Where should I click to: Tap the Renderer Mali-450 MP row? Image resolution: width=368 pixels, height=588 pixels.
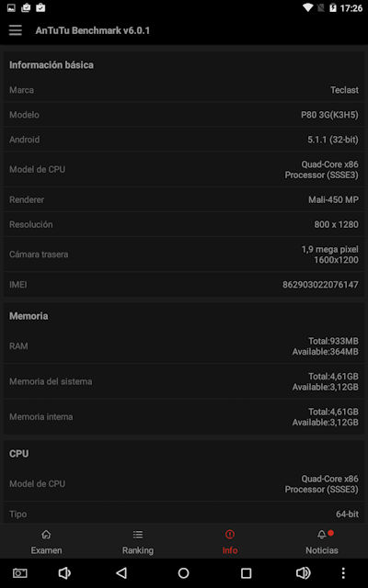click(184, 200)
